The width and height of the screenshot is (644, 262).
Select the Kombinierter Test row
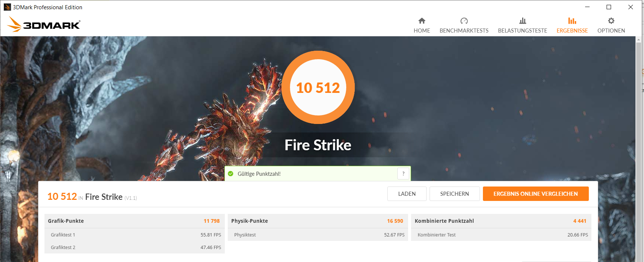click(501, 235)
